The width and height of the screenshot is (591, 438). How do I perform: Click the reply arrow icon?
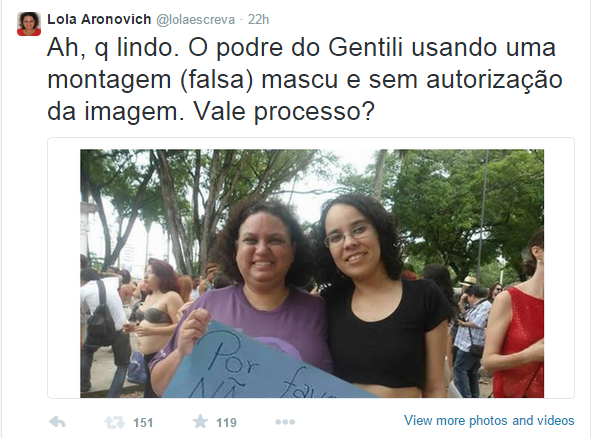(57, 422)
